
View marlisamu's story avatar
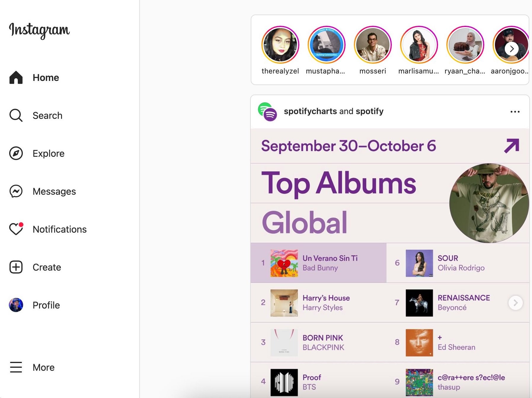point(419,45)
